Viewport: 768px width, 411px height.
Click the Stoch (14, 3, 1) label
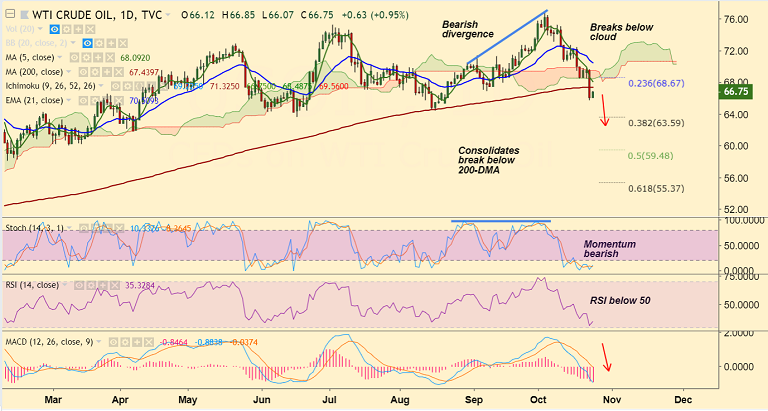tap(34, 228)
